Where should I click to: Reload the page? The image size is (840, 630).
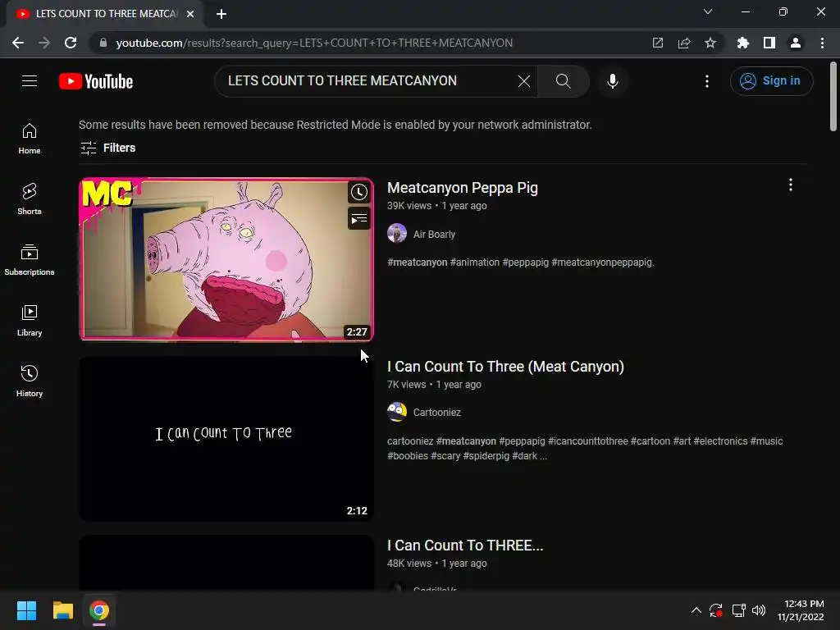[71, 43]
